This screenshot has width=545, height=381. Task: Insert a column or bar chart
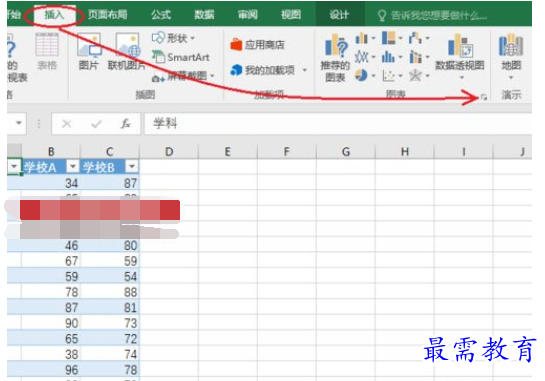pyautogui.click(x=365, y=38)
